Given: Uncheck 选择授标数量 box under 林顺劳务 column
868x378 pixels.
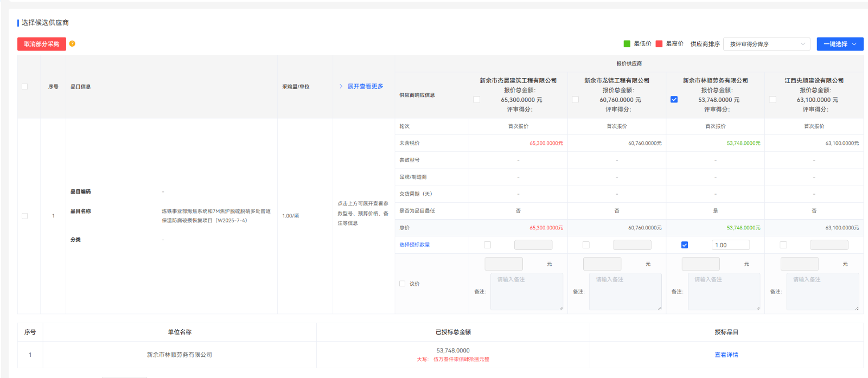Looking at the screenshot, I should [x=685, y=245].
